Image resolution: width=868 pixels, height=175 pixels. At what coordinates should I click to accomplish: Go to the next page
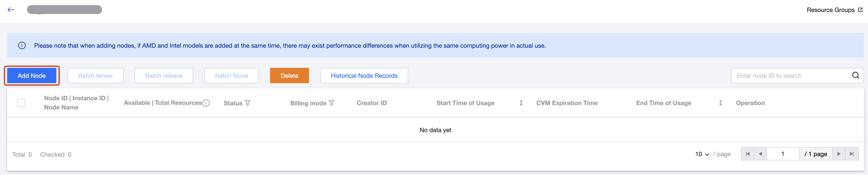(839, 154)
